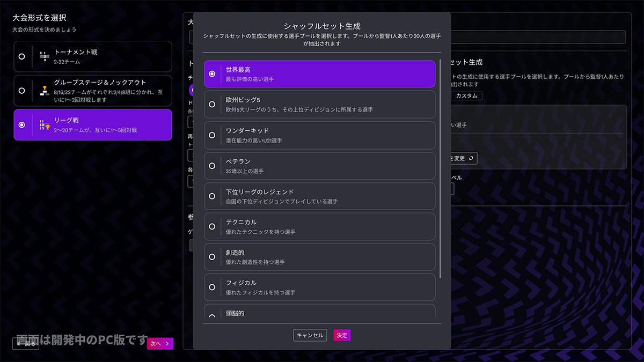644x362 pixels.
Task: Click the dialog's player pool list scrollbar
Action: (441, 169)
